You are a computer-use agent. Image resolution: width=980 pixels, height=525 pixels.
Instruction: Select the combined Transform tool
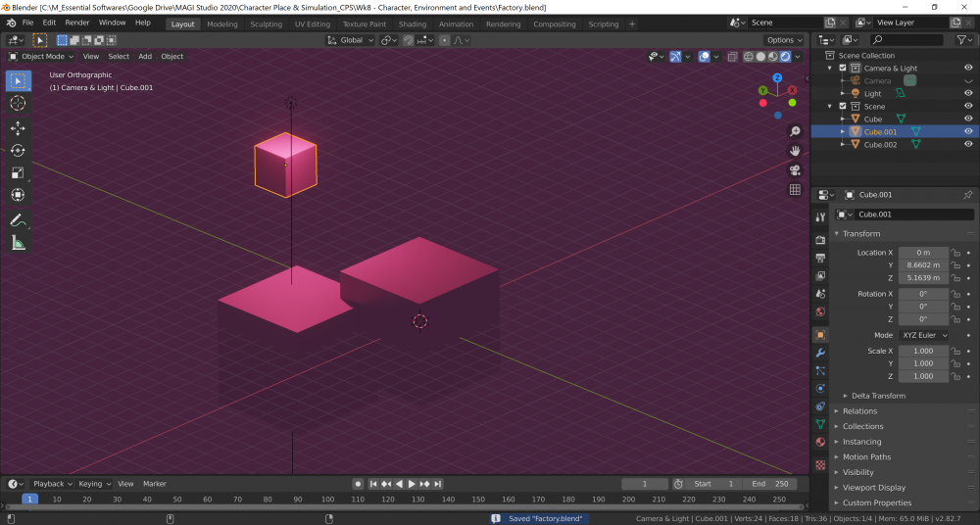(x=18, y=195)
